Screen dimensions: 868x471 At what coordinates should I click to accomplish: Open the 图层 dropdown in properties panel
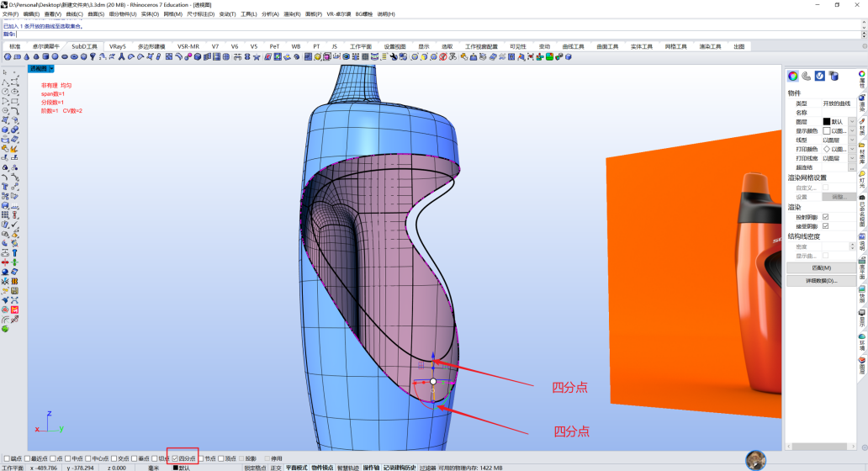[852, 122]
